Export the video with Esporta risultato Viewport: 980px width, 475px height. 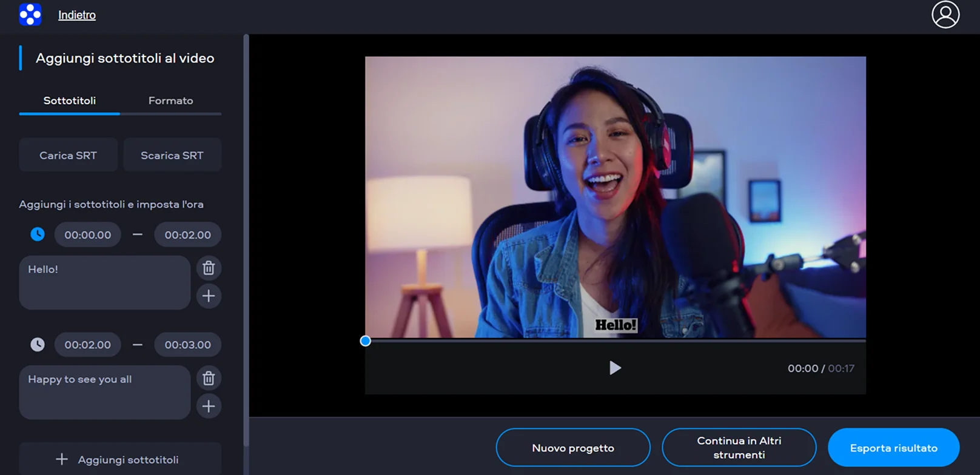point(893,448)
